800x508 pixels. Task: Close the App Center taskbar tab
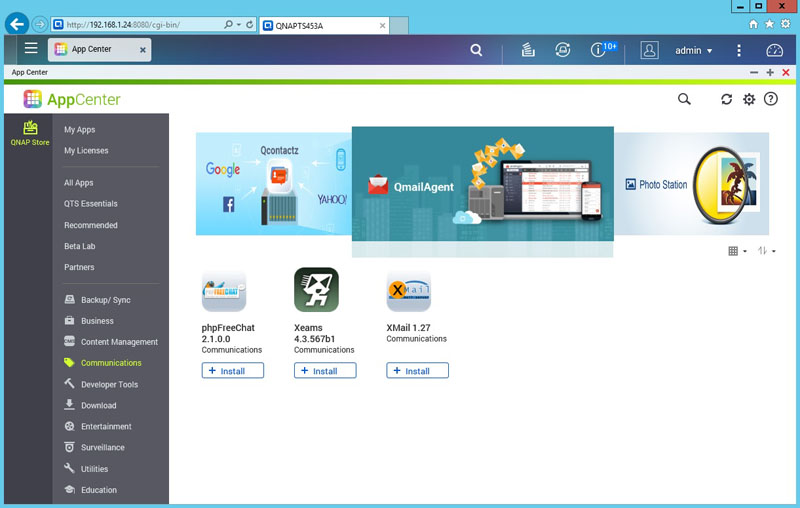(143, 49)
